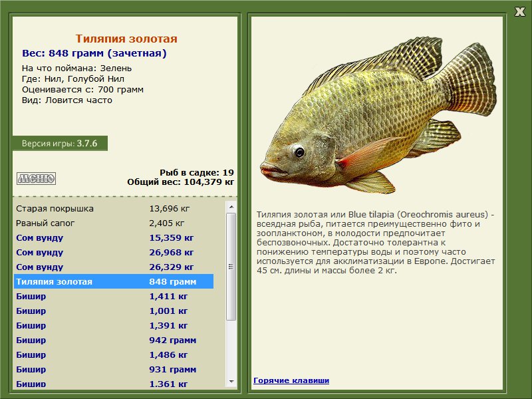Select the Бишир 1,411 кг row

coord(114,296)
